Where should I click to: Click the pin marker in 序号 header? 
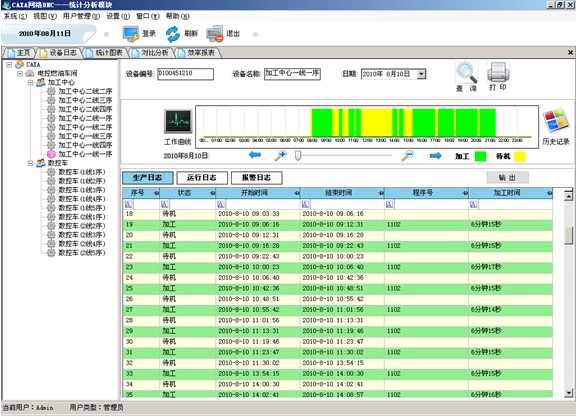156,193
